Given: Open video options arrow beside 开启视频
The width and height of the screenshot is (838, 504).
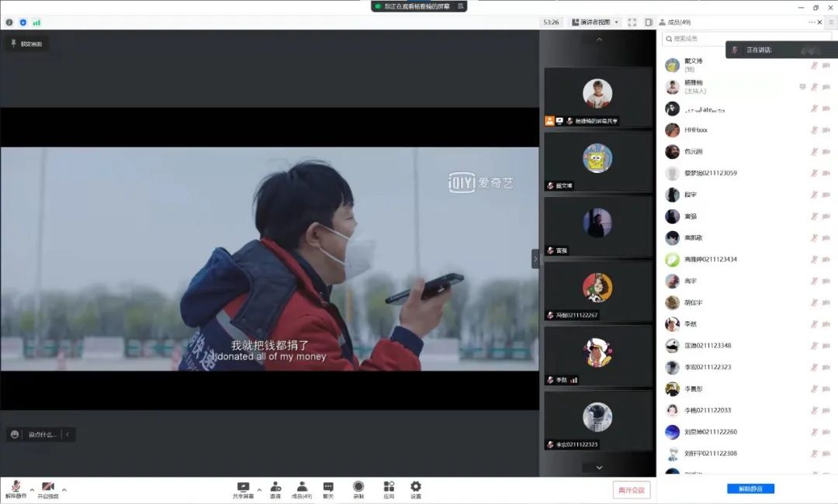Looking at the screenshot, I should click(64, 489).
